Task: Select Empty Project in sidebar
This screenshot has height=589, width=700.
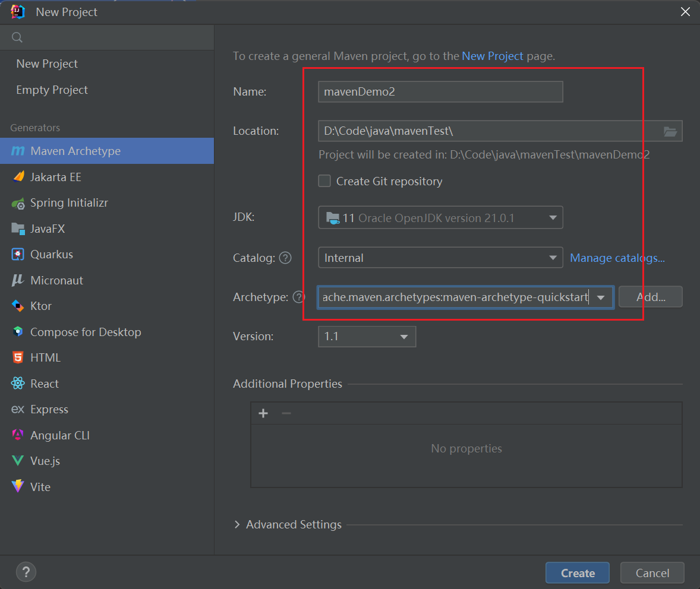Action: (x=52, y=90)
